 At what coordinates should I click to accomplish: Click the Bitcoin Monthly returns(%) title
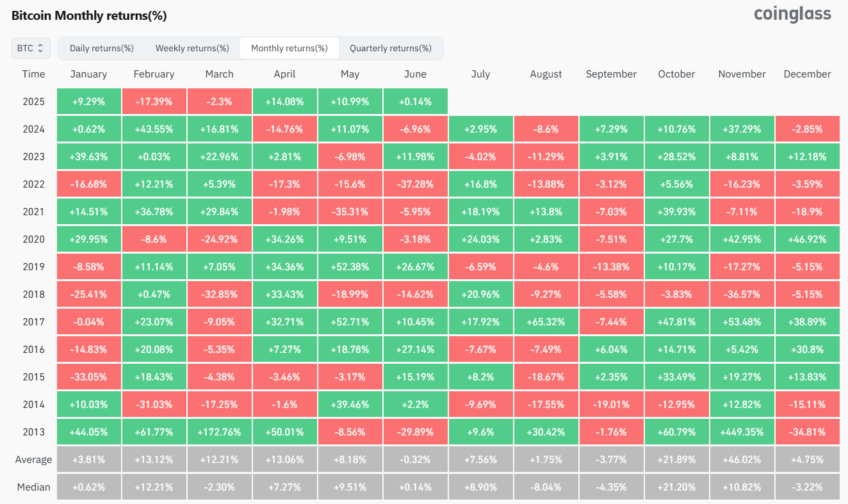pos(89,15)
